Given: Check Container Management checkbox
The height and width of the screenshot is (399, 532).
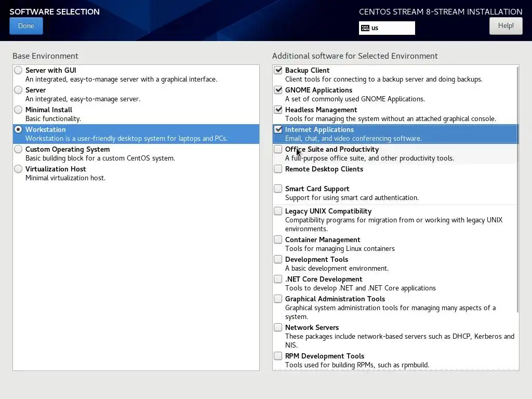Looking at the screenshot, I should click(x=278, y=239).
